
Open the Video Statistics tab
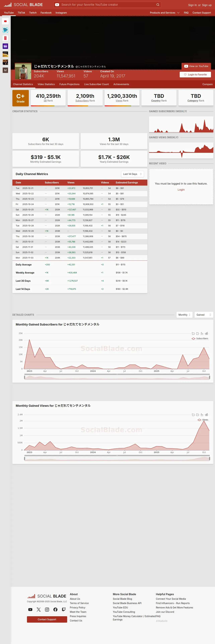[x=46, y=84]
